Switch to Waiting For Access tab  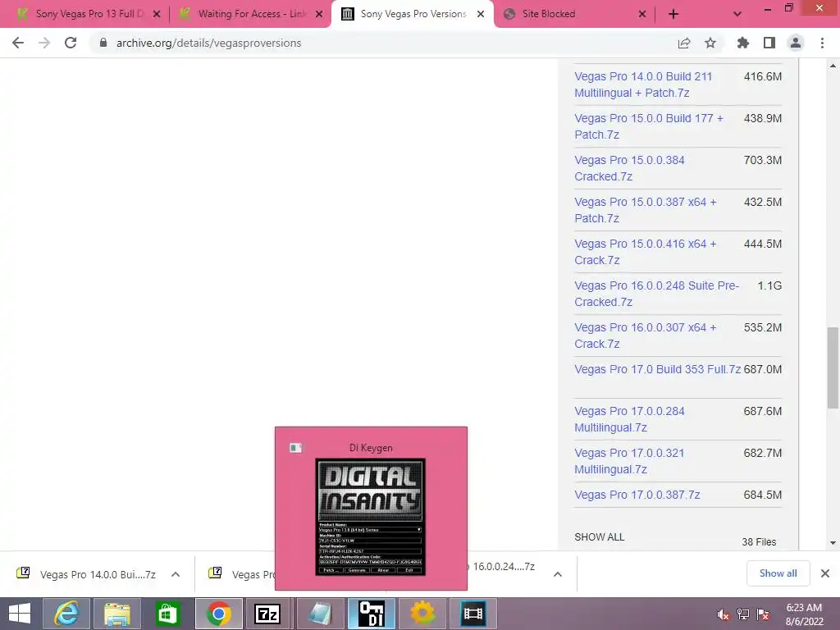[x=251, y=15]
